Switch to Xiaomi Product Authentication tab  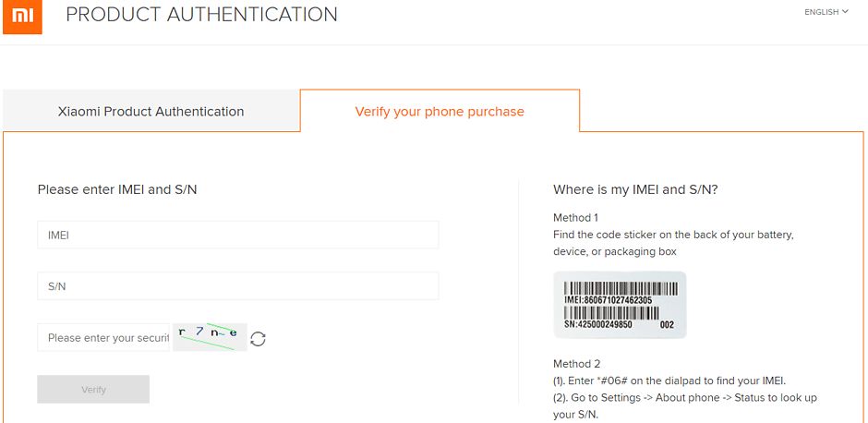pos(151,112)
